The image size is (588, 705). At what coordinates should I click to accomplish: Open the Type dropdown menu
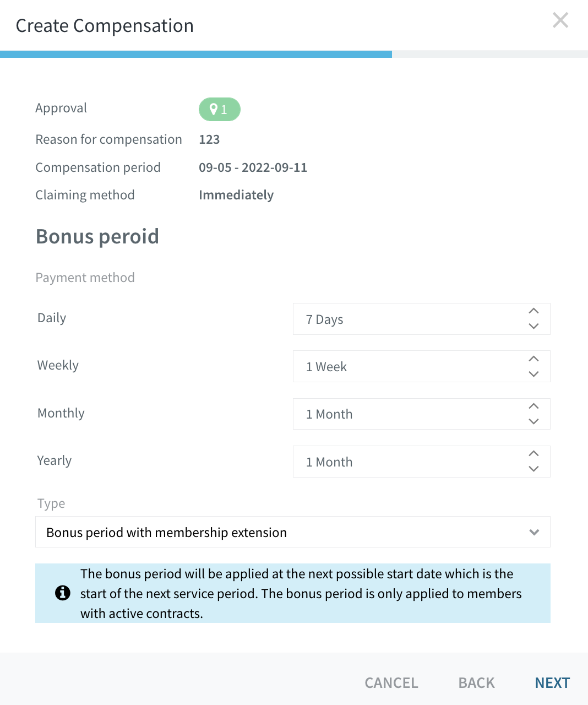click(293, 532)
